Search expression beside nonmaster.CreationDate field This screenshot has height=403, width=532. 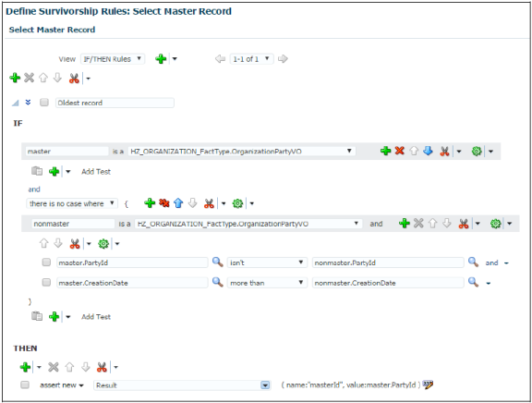tap(473, 282)
